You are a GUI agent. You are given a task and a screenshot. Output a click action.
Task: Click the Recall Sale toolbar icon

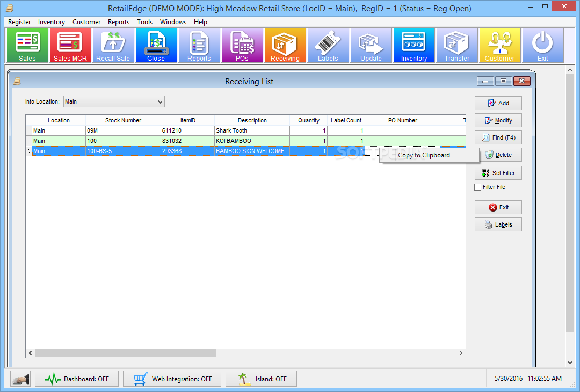pos(113,46)
